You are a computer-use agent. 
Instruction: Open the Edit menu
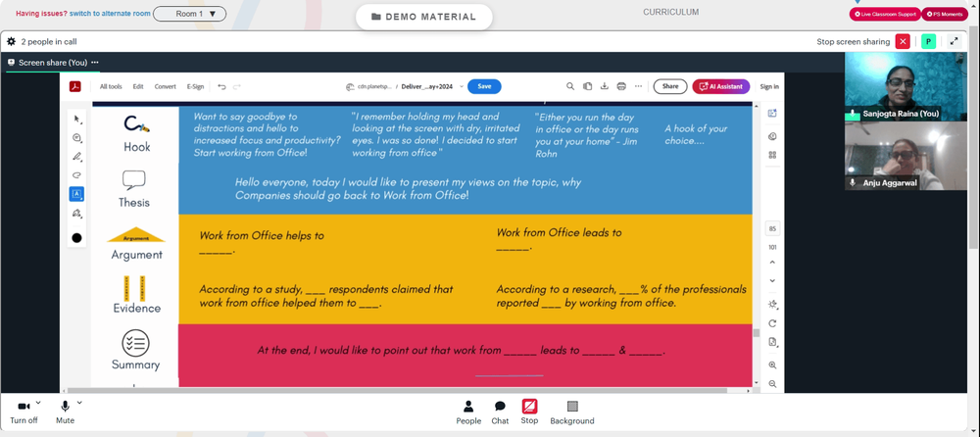[138, 86]
